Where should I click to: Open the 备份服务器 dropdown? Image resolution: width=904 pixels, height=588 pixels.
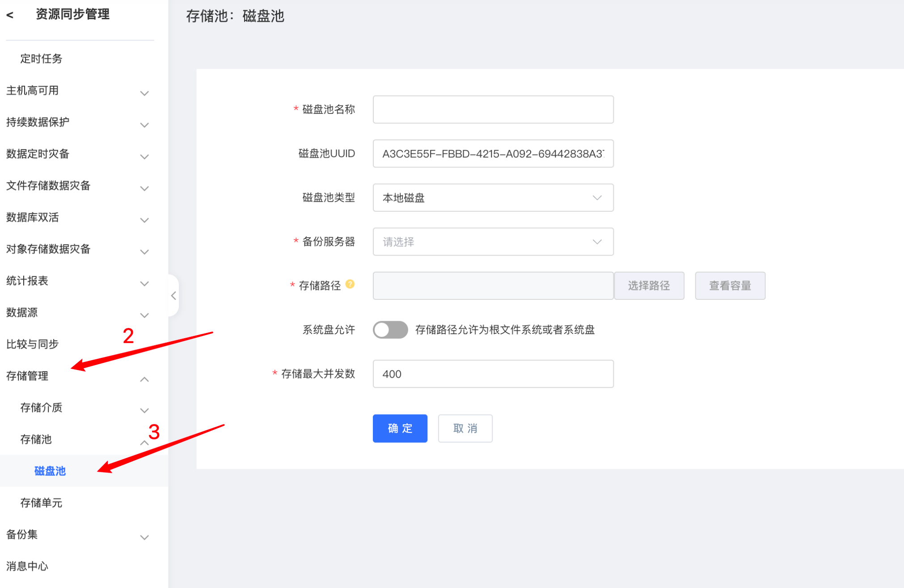(x=493, y=242)
